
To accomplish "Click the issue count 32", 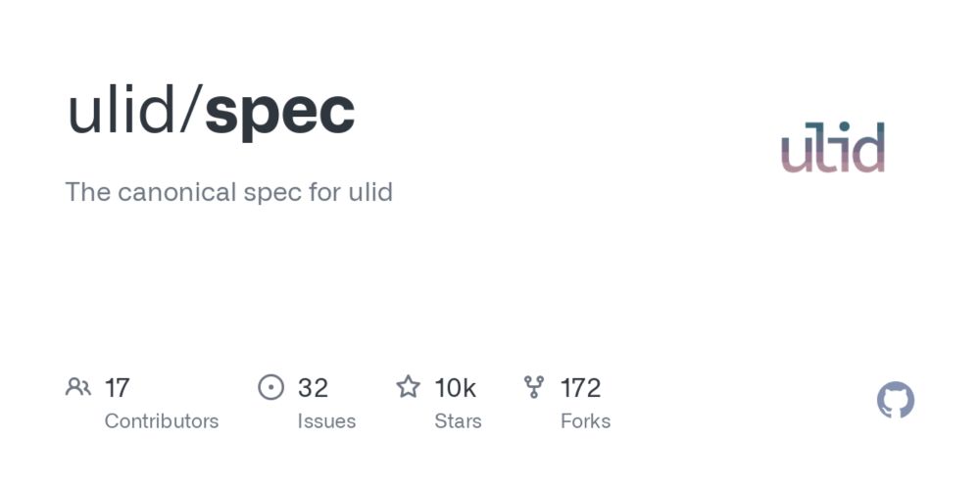I will click(x=313, y=388).
